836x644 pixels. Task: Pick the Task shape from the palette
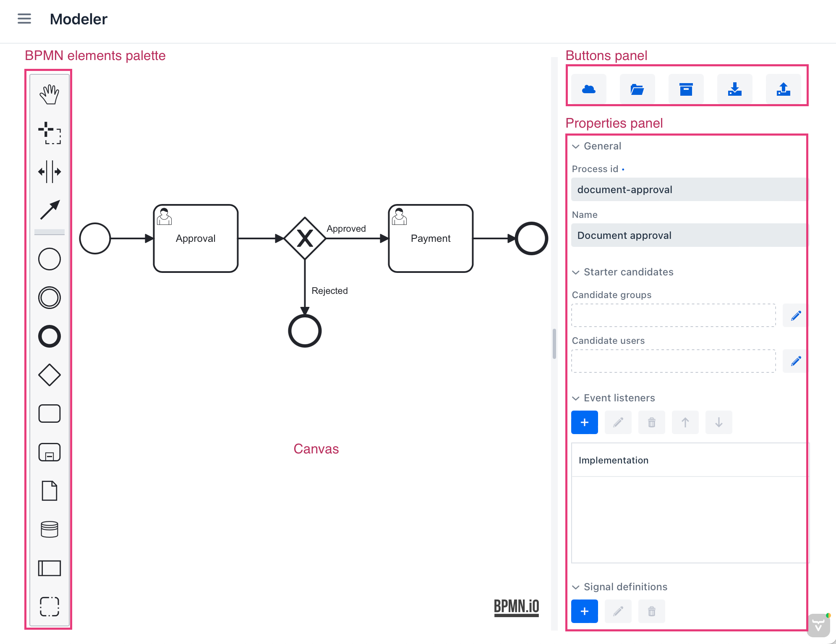click(x=49, y=414)
